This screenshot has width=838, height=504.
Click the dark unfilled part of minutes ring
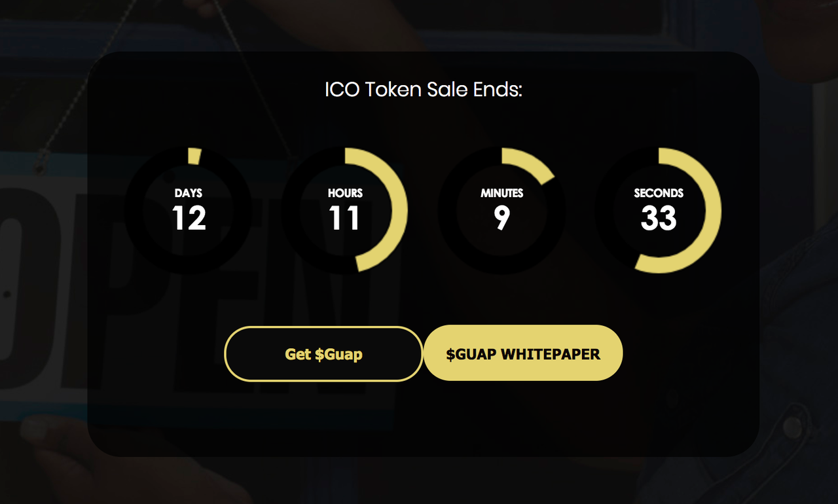tap(447, 211)
